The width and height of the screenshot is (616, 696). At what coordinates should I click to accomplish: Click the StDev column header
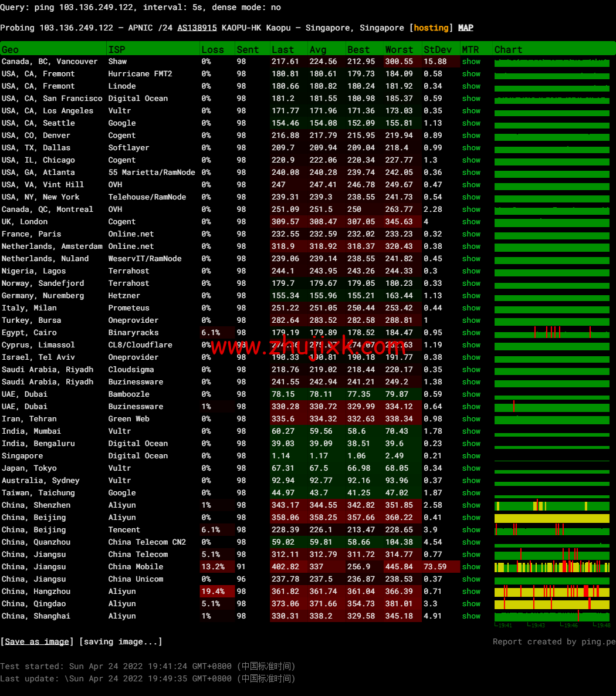pyautogui.click(x=438, y=50)
